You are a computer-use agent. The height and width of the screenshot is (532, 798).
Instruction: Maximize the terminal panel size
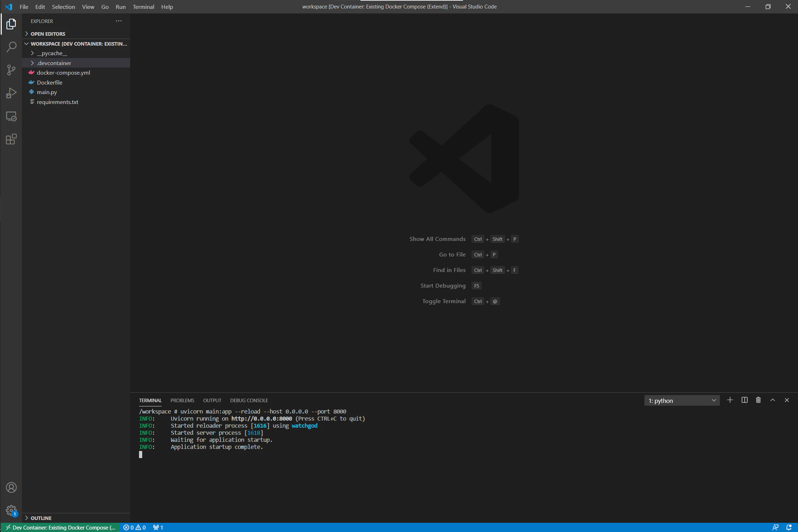click(x=773, y=400)
